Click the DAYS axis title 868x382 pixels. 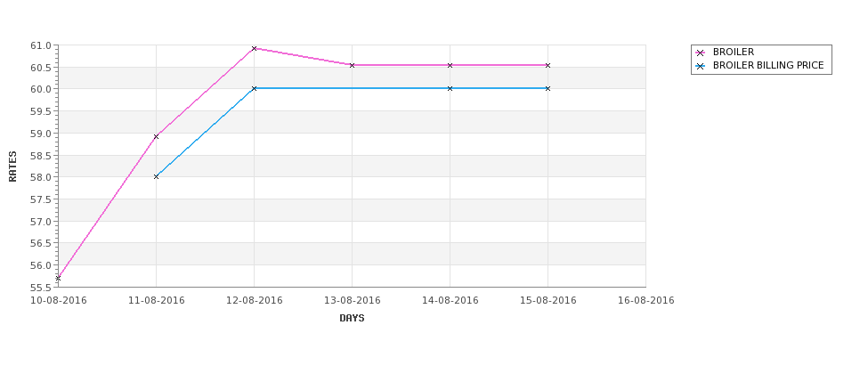click(352, 319)
